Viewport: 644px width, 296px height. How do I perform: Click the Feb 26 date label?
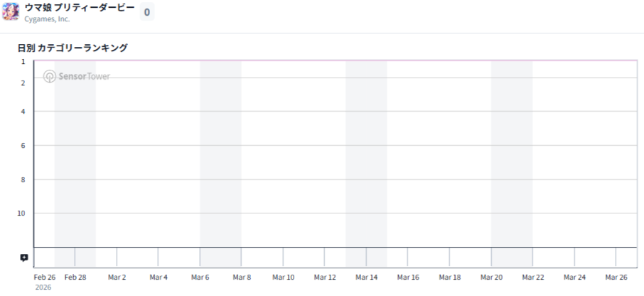tap(45, 277)
